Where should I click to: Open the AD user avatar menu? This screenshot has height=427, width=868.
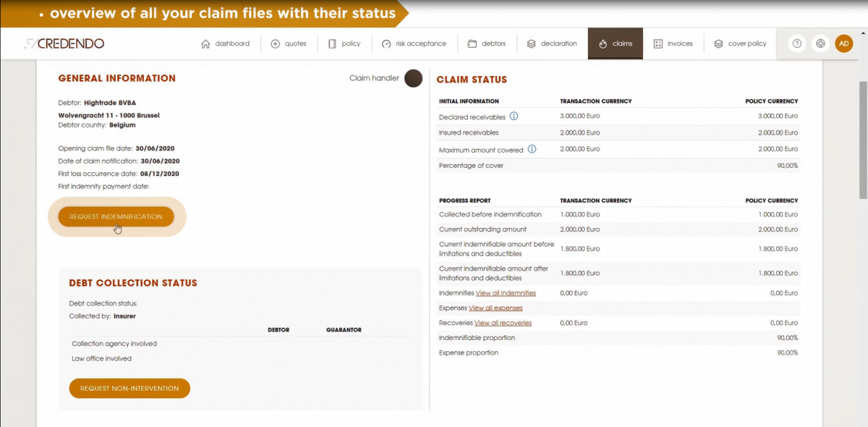pyautogui.click(x=844, y=43)
